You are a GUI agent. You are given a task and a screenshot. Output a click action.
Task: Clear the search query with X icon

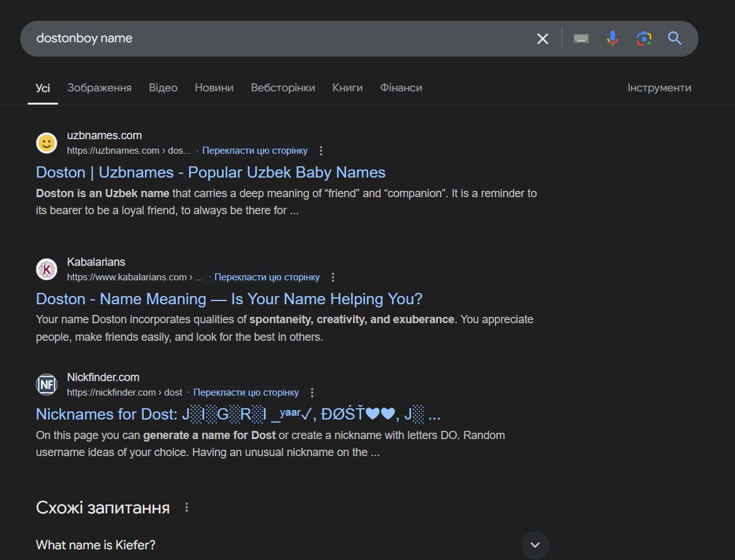tap(542, 39)
